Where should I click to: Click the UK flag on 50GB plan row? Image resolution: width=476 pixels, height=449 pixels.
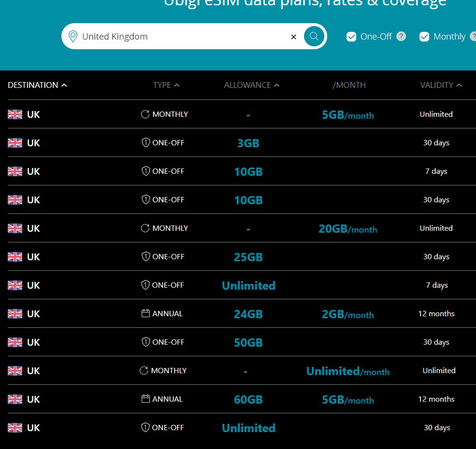[15, 342]
